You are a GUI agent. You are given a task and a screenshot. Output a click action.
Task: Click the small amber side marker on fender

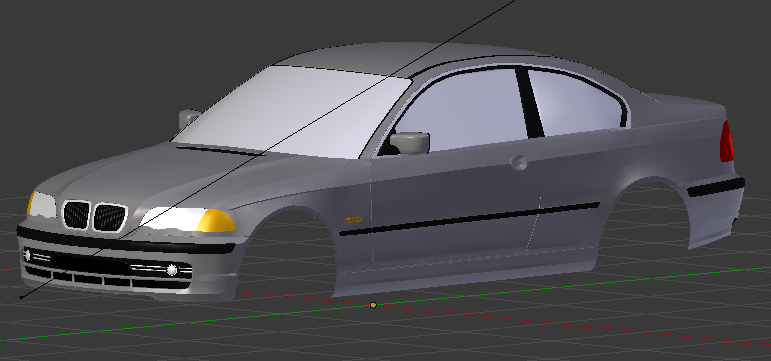point(355,220)
